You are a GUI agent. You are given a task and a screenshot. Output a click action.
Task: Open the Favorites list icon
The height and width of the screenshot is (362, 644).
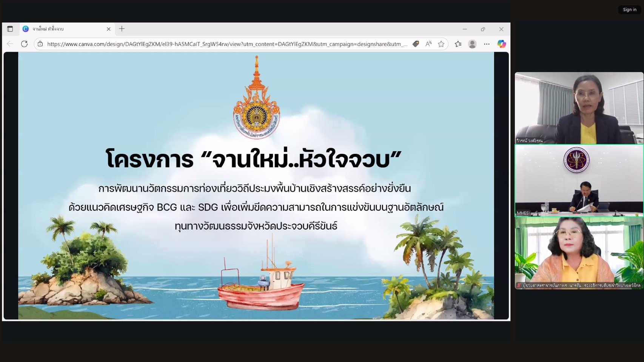pyautogui.click(x=458, y=44)
